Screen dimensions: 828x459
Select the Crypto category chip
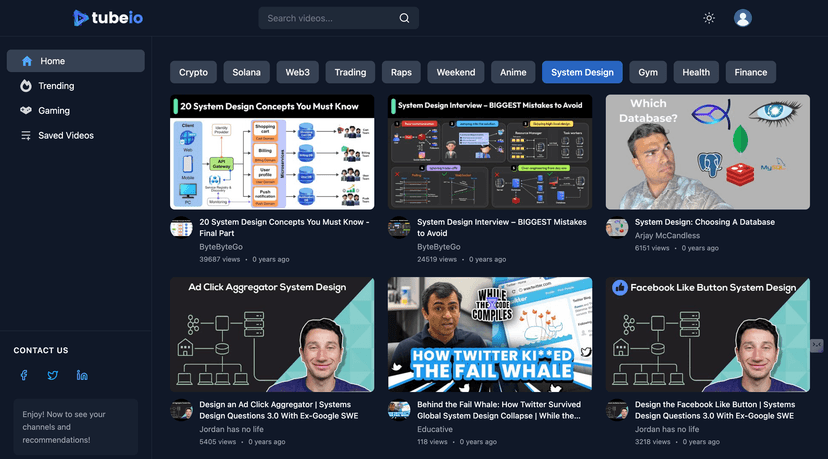[x=193, y=72]
